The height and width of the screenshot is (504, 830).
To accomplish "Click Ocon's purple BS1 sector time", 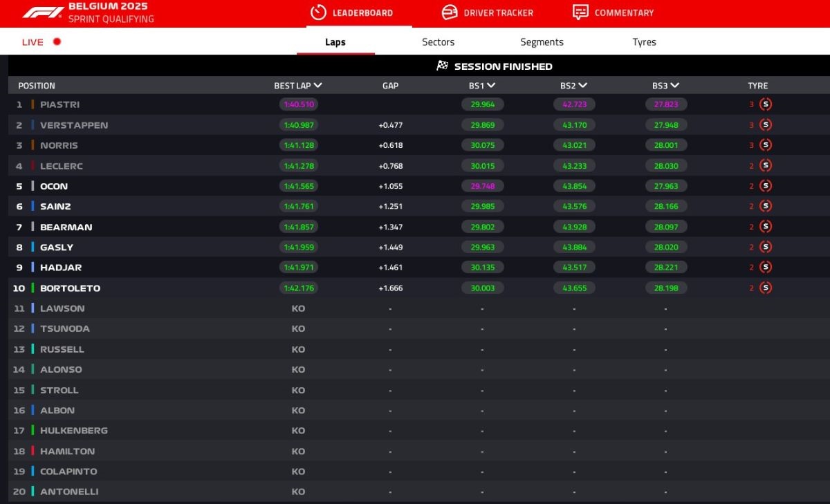I will click(x=482, y=186).
